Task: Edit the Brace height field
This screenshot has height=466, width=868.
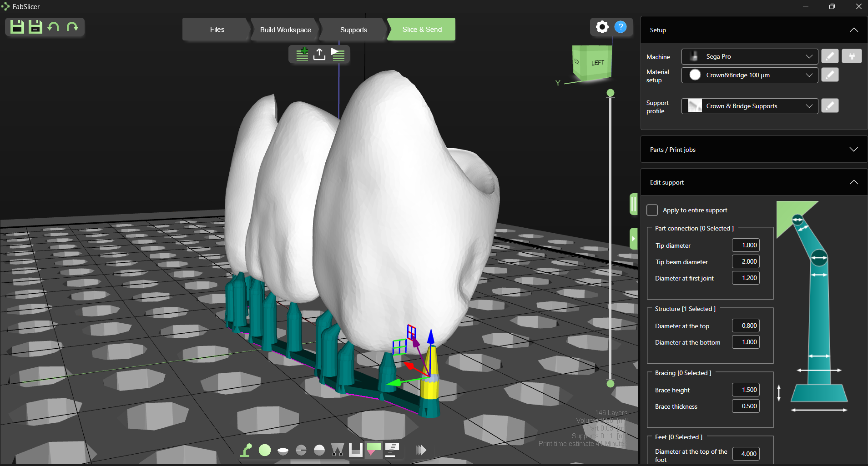Action: click(746, 390)
